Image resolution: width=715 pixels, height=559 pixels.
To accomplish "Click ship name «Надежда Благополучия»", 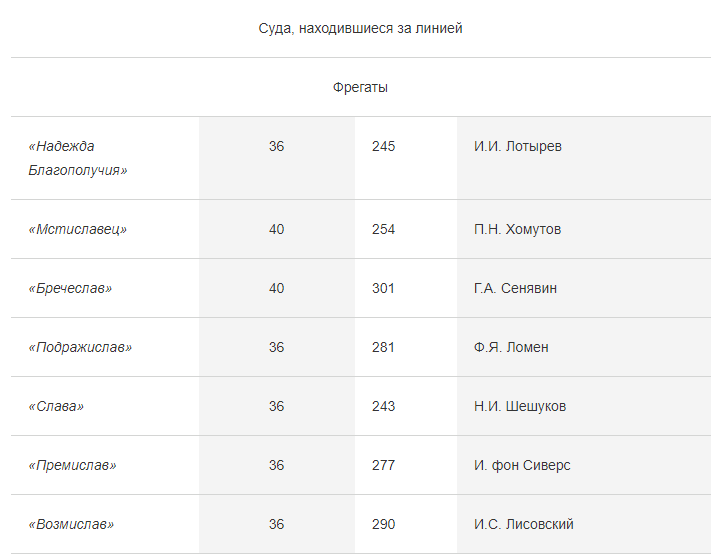I will [x=78, y=158].
